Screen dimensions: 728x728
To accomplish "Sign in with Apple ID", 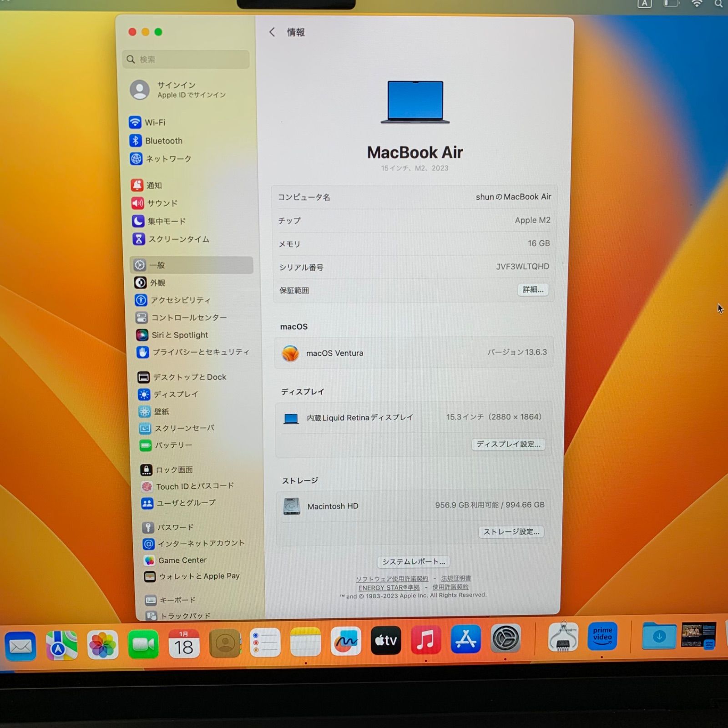I will click(178, 90).
